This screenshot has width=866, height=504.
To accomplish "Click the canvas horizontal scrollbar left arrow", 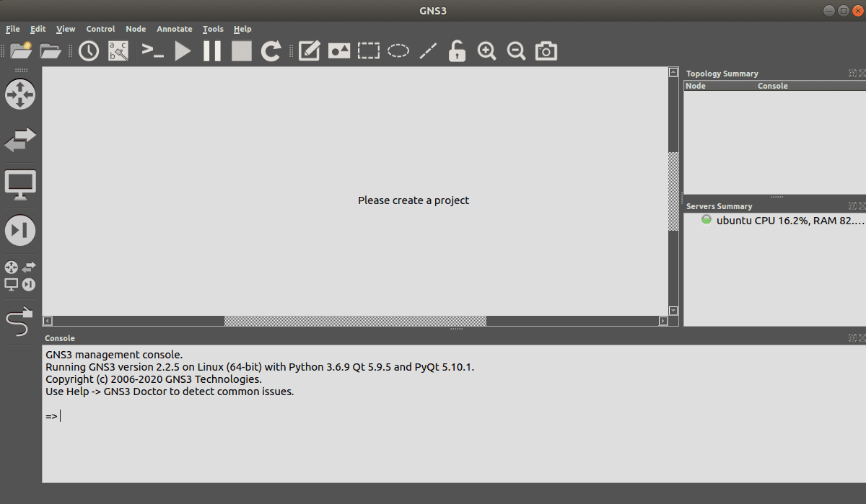I will tap(48, 321).
